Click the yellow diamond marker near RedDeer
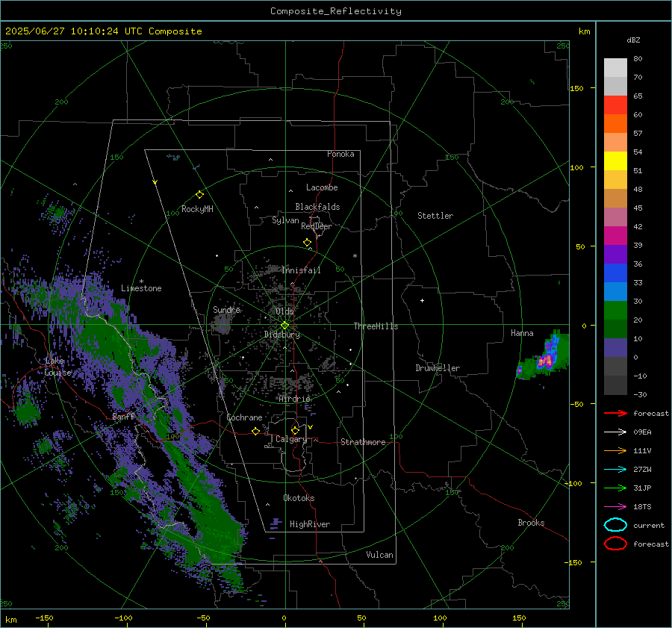 point(307,243)
